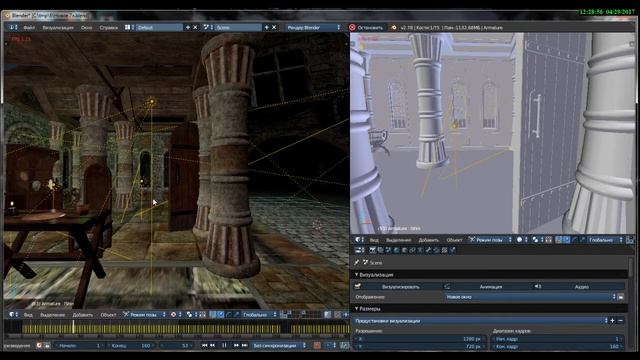Add a new scene with the plus icon
Viewport: 640px width, 360px height.
pyautogui.click(x=267, y=27)
